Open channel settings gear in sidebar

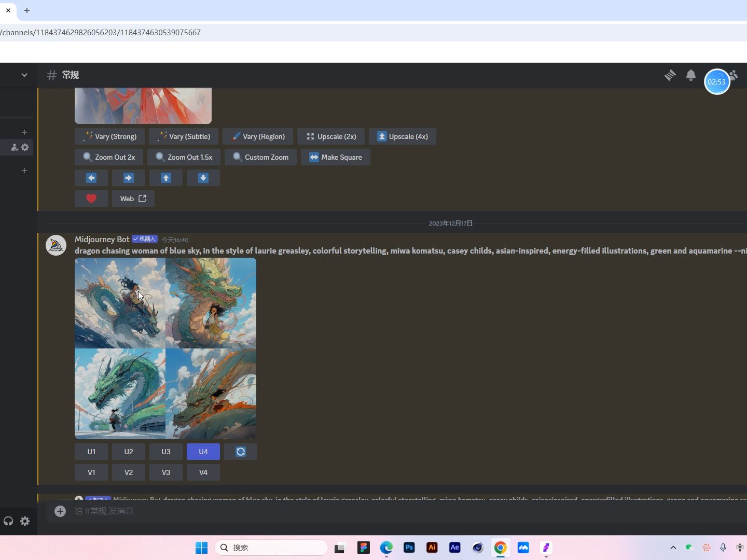(25, 148)
